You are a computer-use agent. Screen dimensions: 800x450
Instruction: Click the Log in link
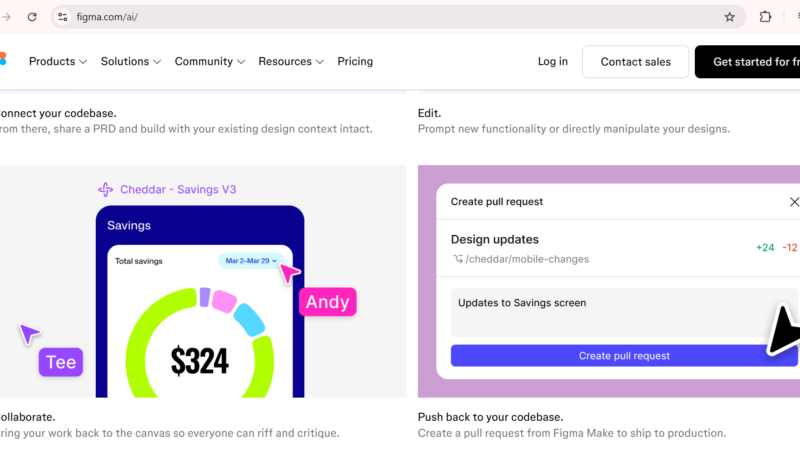click(x=553, y=61)
